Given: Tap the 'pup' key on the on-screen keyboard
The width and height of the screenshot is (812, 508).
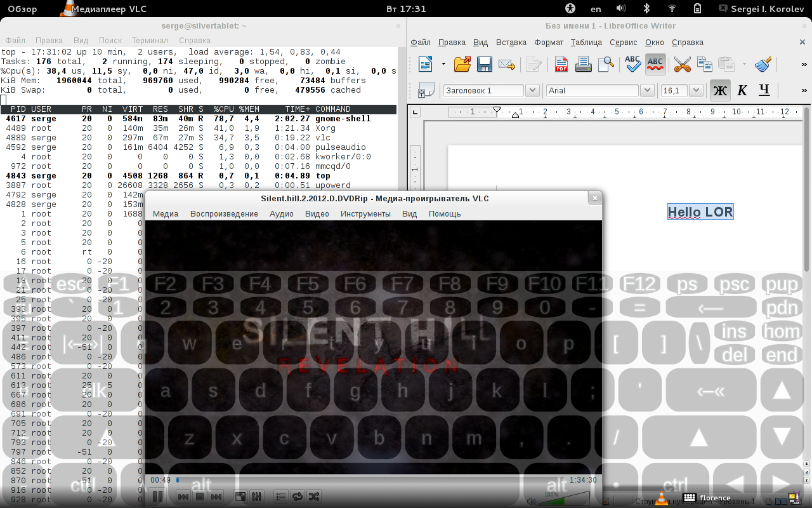Looking at the screenshot, I should point(782,284).
